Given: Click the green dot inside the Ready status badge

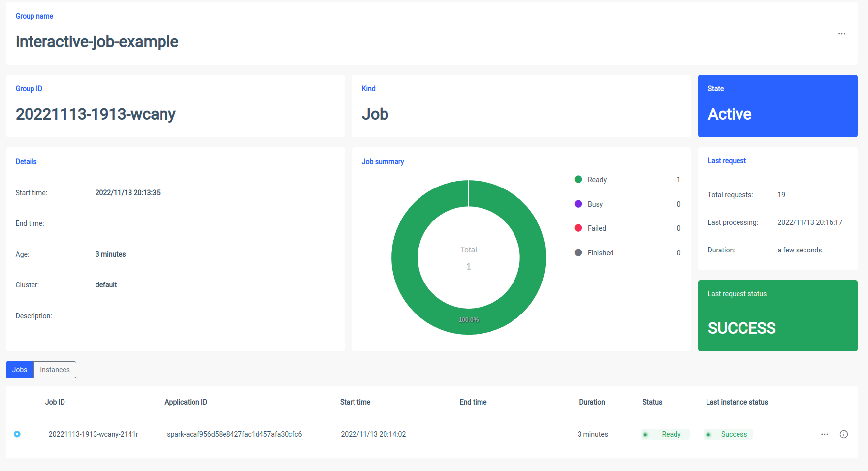Looking at the screenshot, I should click(x=646, y=434).
